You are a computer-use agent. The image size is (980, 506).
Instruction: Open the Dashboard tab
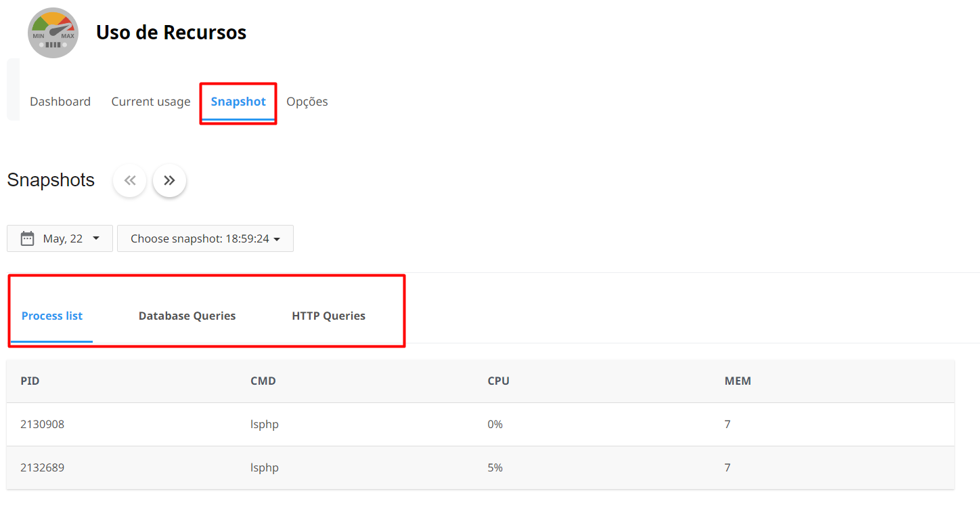pos(60,102)
